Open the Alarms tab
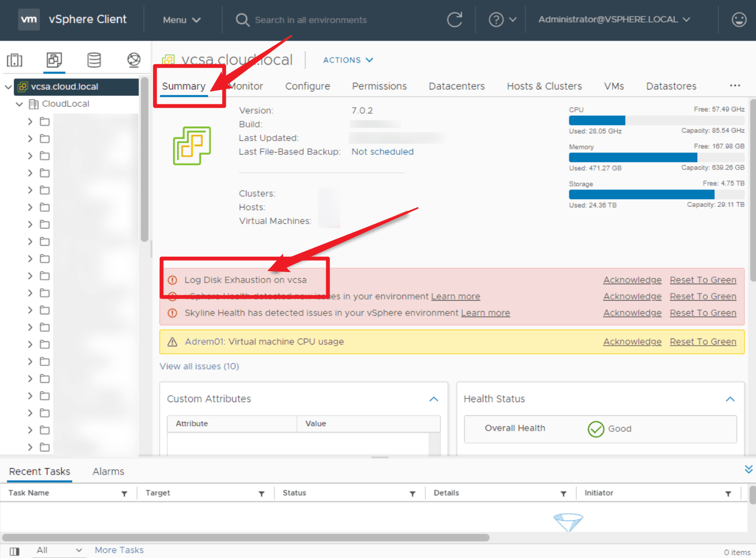This screenshot has height=558, width=756. point(108,471)
